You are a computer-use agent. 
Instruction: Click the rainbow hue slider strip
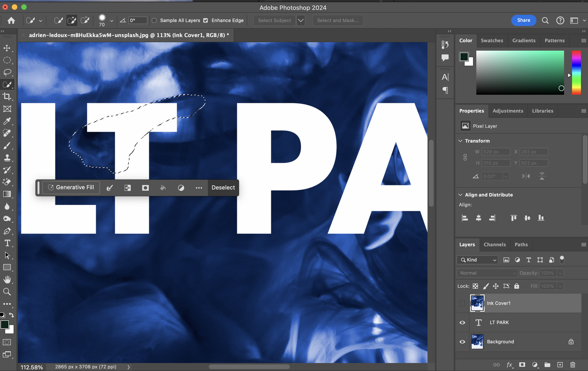coord(576,73)
